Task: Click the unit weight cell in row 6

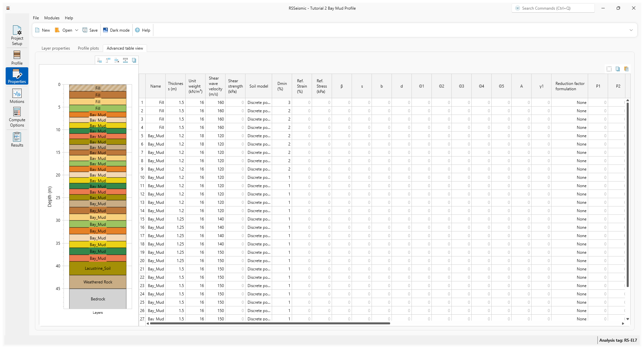Action: click(195, 144)
